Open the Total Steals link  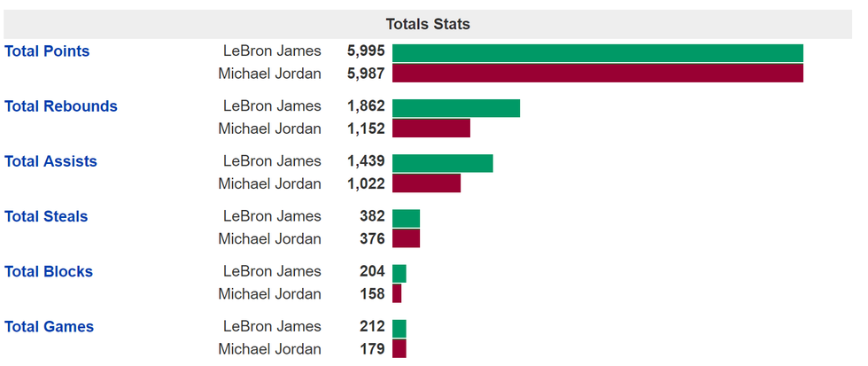point(46,216)
